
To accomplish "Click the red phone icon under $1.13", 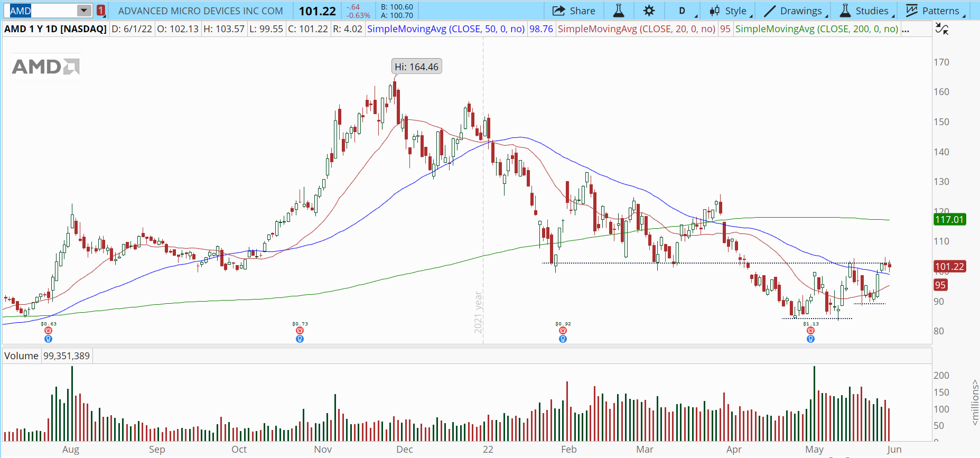I will pos(810,331).
